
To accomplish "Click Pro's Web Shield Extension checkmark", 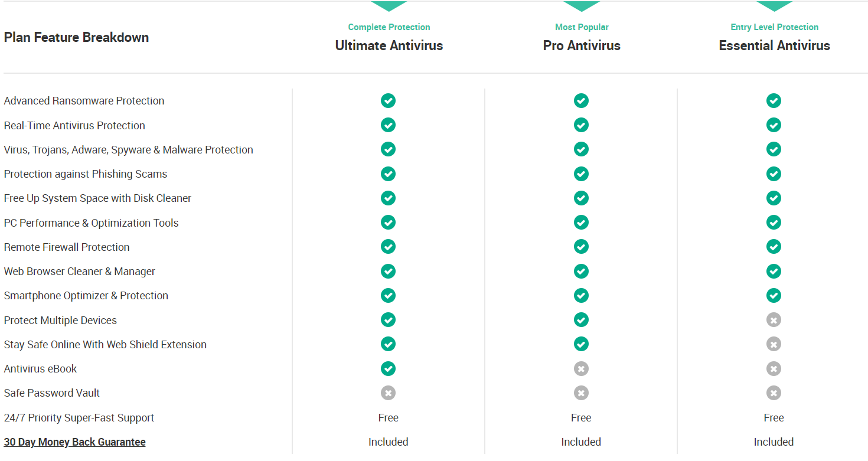I will click(x=581, y=344).
